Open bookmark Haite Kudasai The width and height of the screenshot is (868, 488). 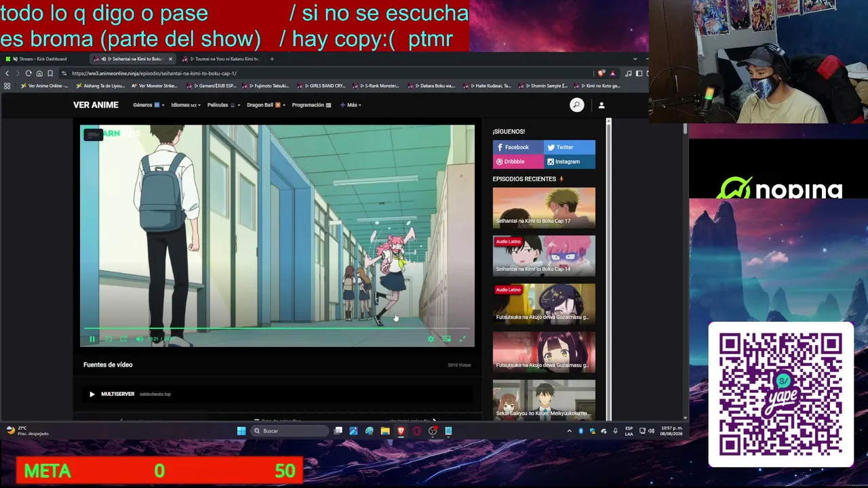488,86
